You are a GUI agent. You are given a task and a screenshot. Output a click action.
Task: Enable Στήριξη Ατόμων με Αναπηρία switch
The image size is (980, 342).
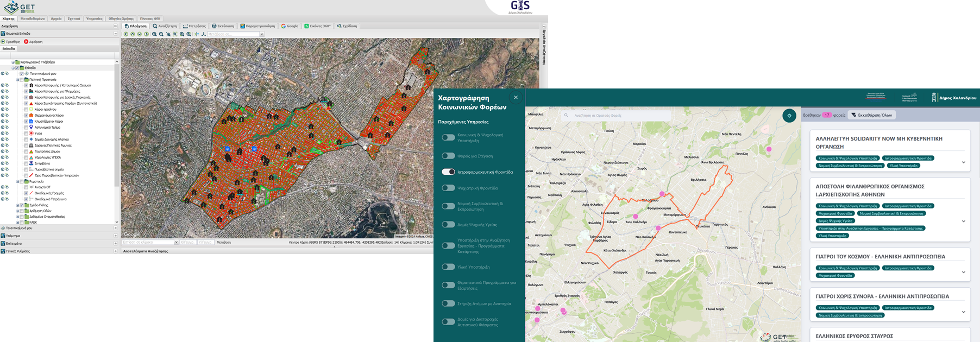(448, 303)
